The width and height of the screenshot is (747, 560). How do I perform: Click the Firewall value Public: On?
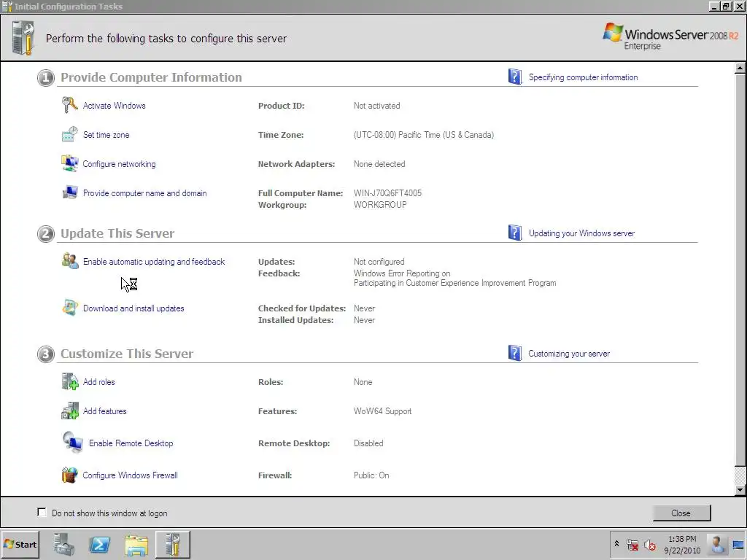(x=371, y=475)
